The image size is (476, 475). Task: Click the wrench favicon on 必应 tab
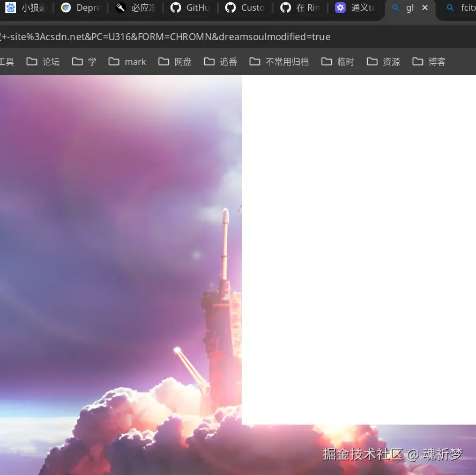tap(121, 8)
